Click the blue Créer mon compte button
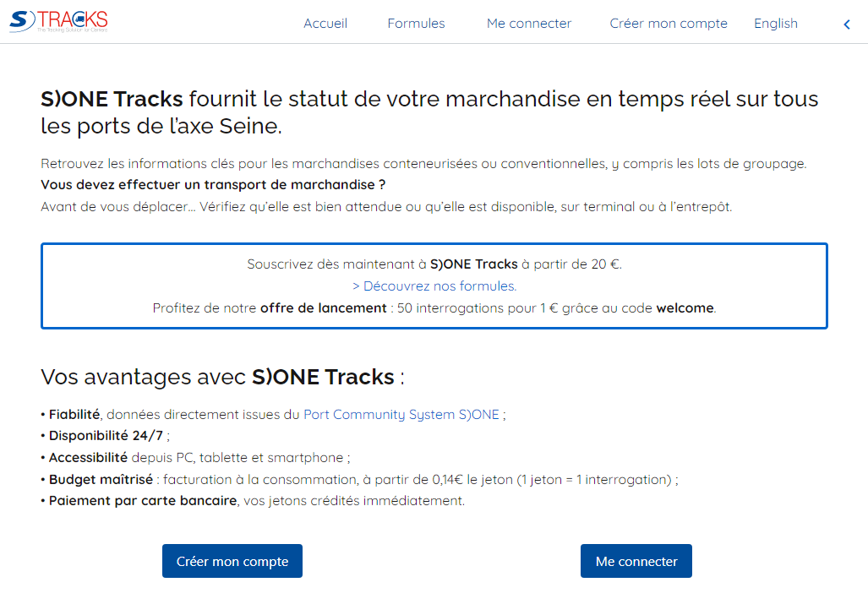868x615 pixels. 232,561
